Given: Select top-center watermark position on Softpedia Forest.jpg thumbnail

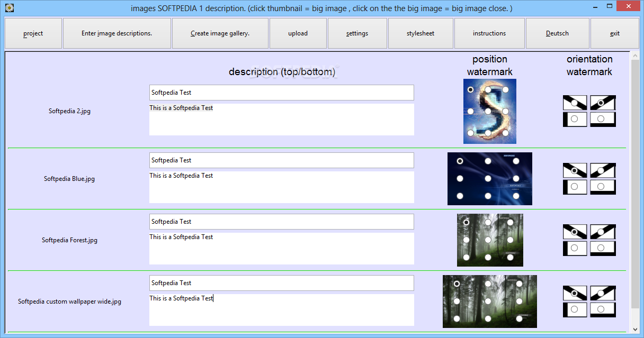Looking at the screenshot, I should pyautogui.click(x=488, y=223).
